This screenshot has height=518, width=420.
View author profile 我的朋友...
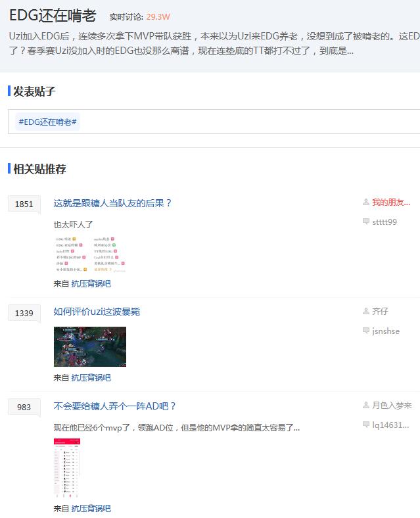point(391,202)
